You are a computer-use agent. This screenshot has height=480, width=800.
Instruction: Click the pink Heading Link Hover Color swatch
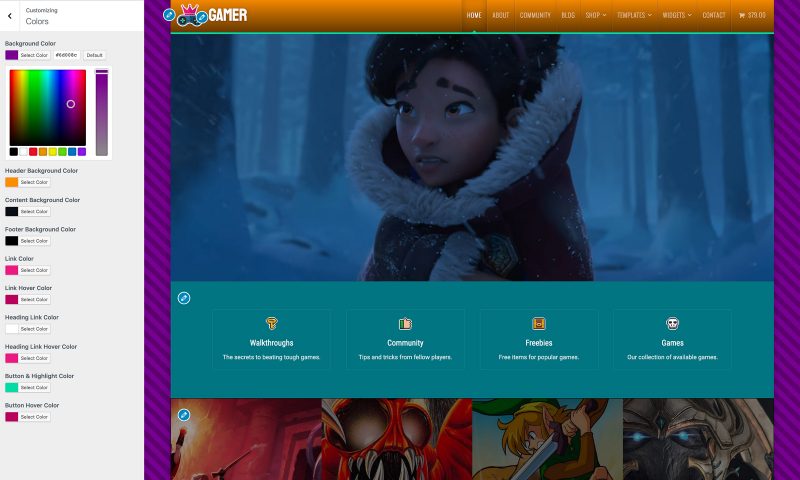[12, 358]
